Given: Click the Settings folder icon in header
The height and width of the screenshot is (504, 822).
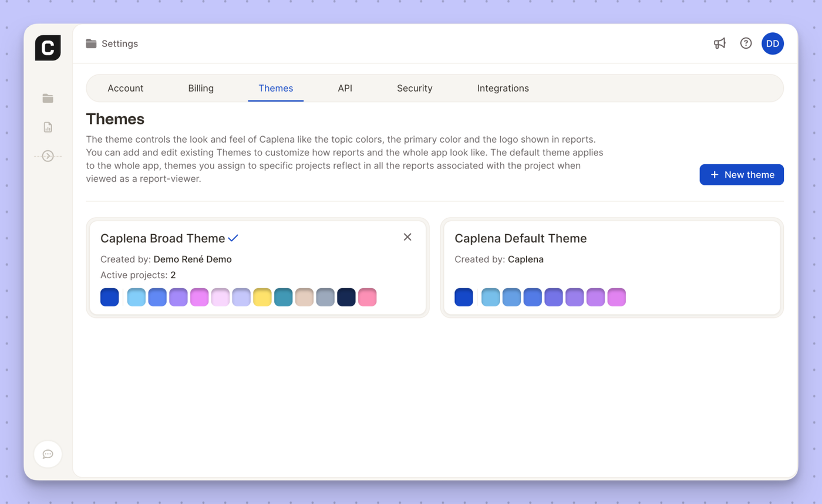Looking at the screenshot, I should (x=91, y=43).
